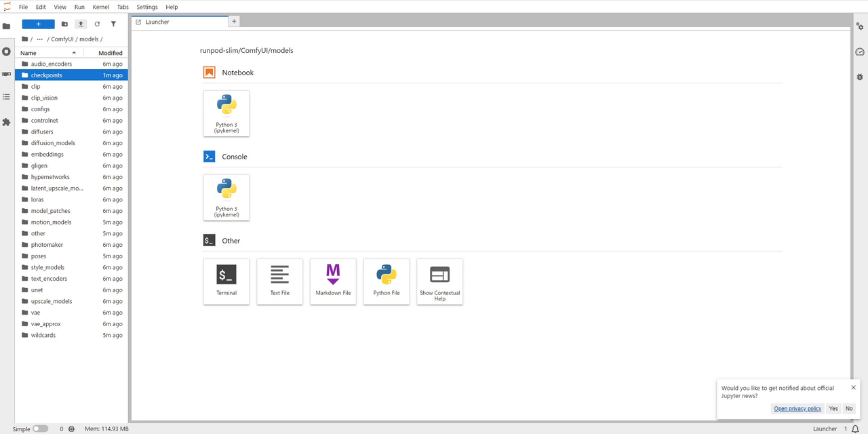Open the File Browser sidebar folder icon
The image size is (868, 434).
pyautogui.click(x=6, y=26)
